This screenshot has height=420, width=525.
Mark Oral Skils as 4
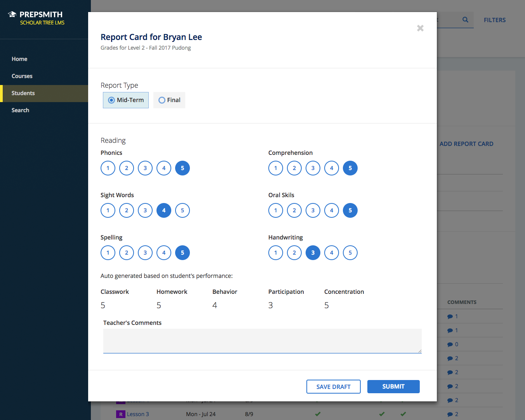coord(332,210)
